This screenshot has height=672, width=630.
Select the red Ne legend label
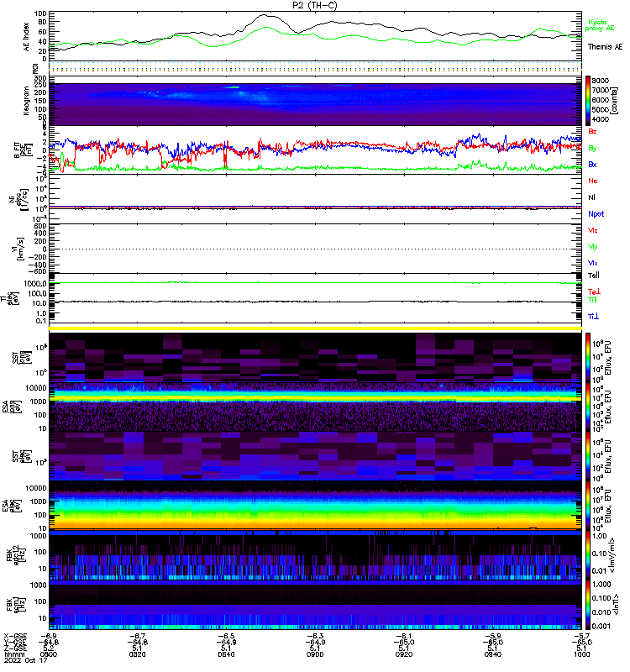pos(593,181)
